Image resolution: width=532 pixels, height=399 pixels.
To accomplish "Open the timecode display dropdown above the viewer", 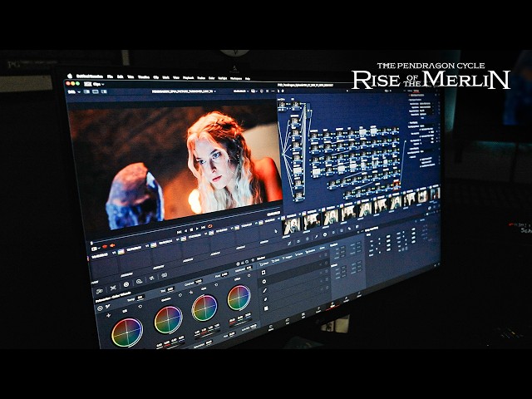I will click(240, 91).
